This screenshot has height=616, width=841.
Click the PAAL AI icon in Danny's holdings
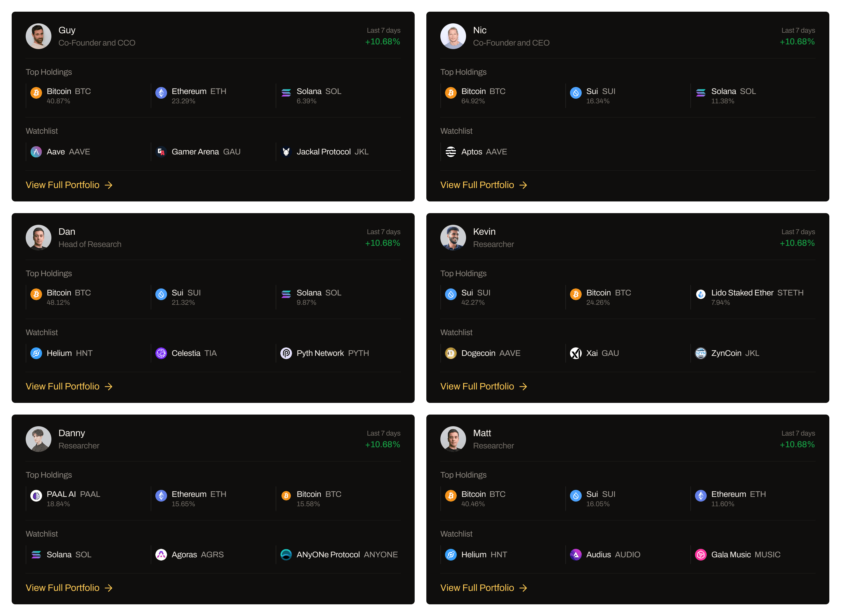point(36,495)
